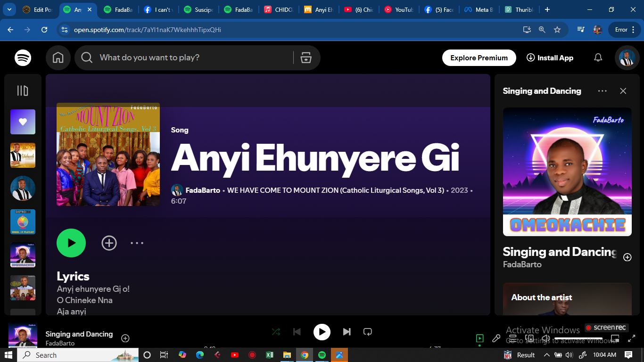The image size is (644, 362).
Task: Switch to the 'Suscipe' Spotify tab
Action: tap(198, 9)
